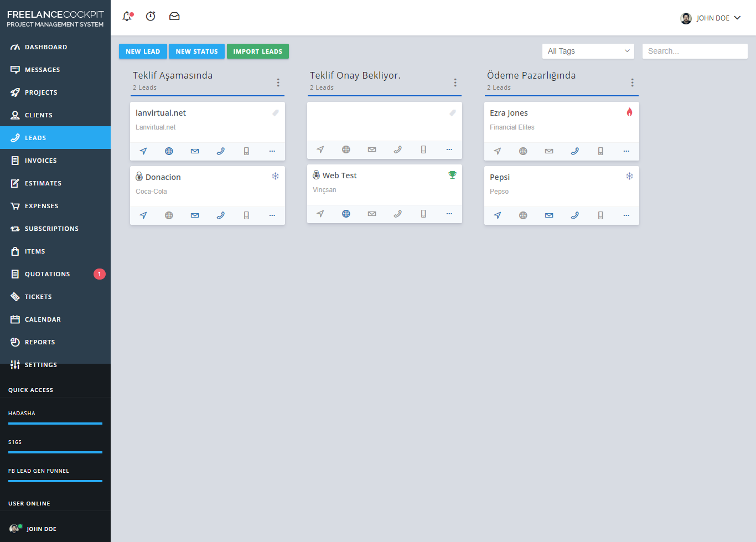
Task: Click the New Lead button
Action: (143, 51)
